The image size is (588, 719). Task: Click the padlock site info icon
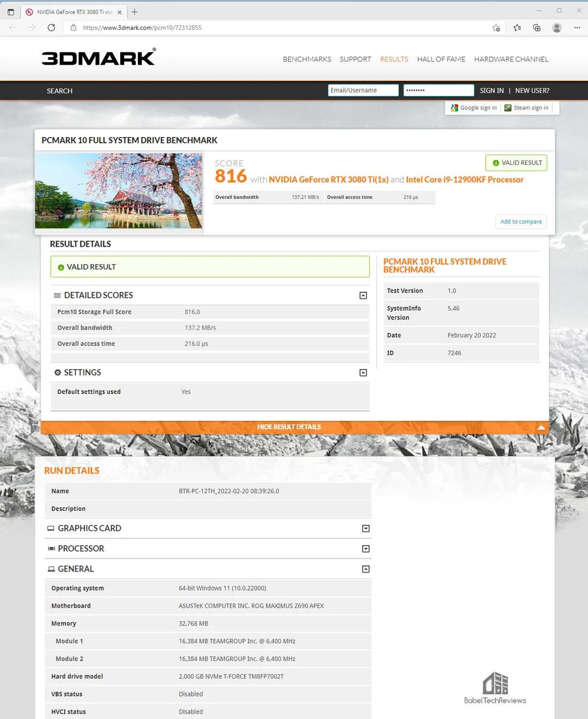(73, 27)
